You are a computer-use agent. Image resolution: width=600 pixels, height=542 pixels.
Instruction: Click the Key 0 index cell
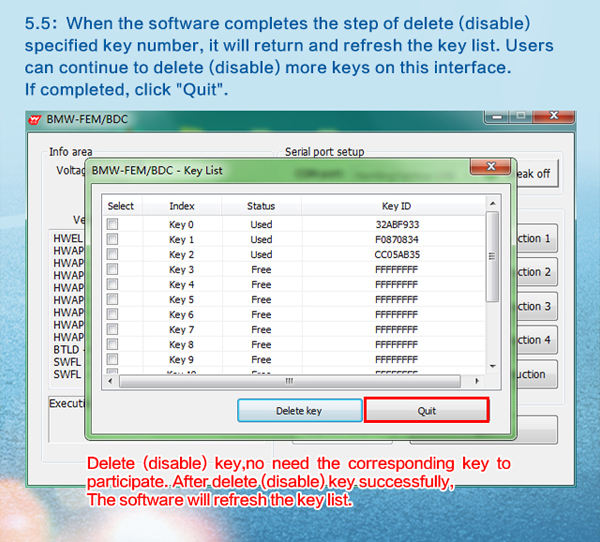(181, 224)
